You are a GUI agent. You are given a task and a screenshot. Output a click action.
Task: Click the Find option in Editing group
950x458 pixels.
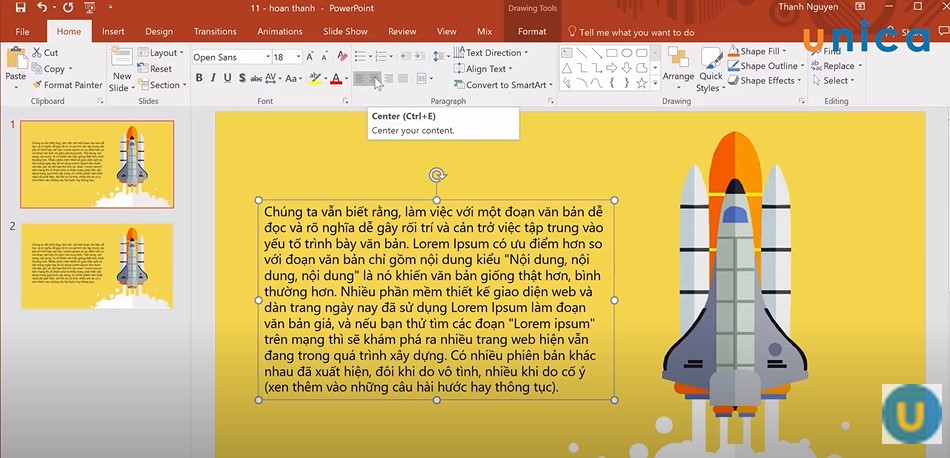[826, 51]
